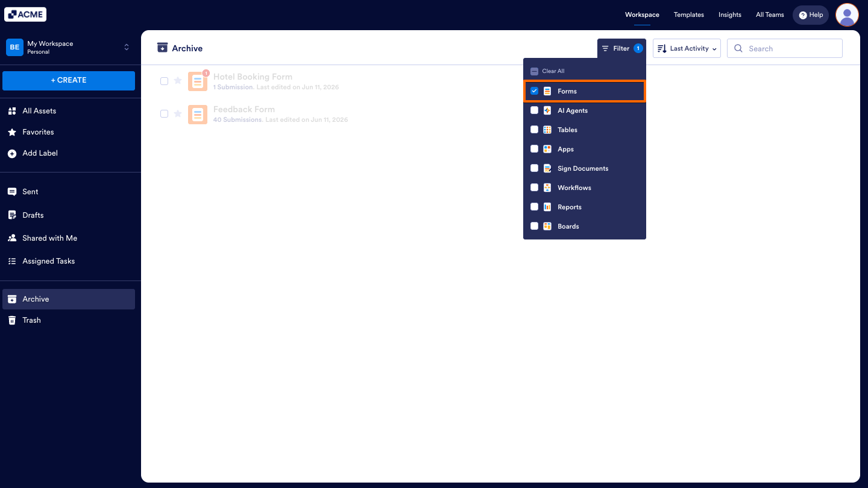The image size is (868, 488).
Task: Check the Boards filter checkbox
Action: [x=534, y=226]
